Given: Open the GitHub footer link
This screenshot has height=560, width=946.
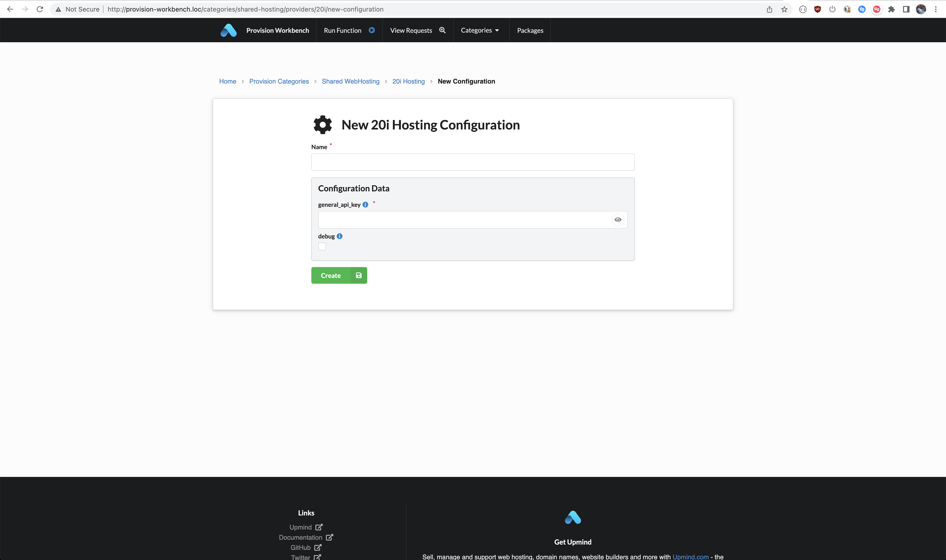Looking at the screenshot, I should pyautogui.click(x=306, y=548).
